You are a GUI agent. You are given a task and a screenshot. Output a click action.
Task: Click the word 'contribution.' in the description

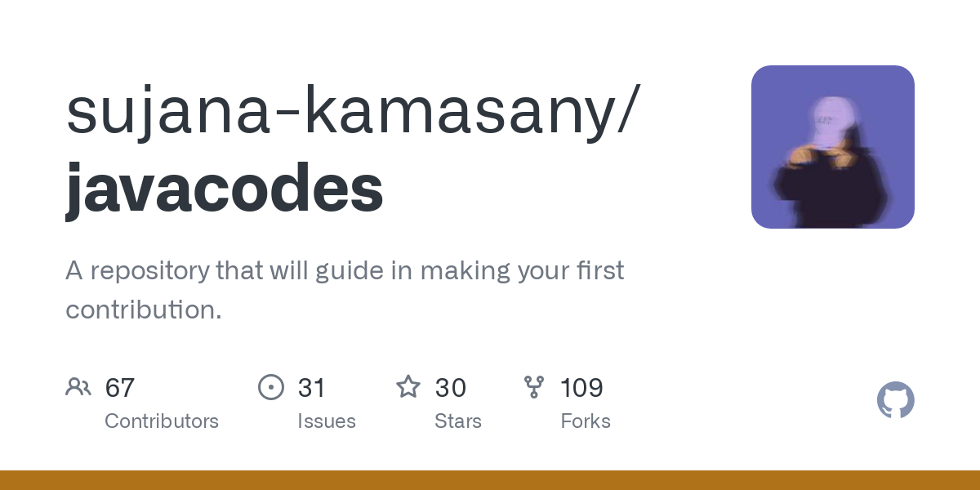144,310
